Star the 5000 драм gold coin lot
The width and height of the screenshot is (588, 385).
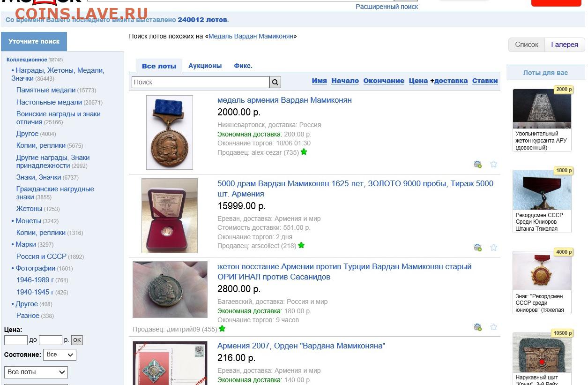(493, 248)
